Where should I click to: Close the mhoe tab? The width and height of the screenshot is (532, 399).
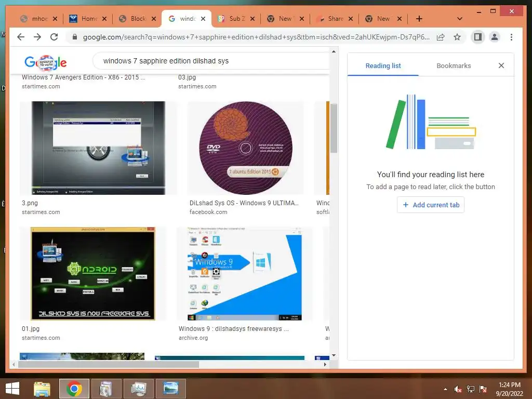coord(55,19)
